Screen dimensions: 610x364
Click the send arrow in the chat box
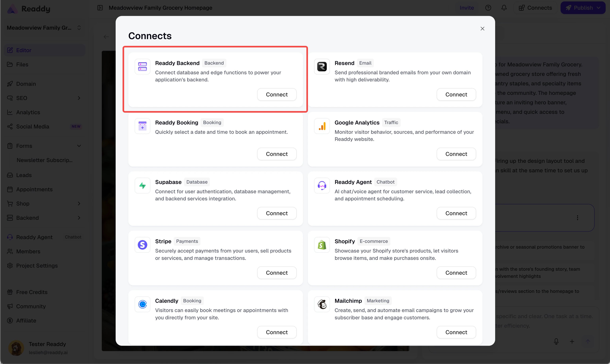(x=587, y=341)
